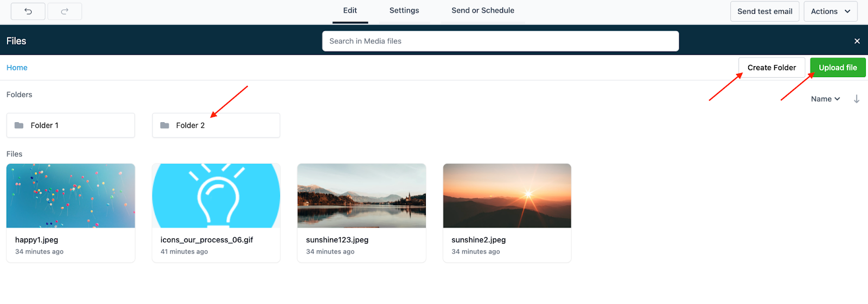The image size is (868, 304).
Task: Open the Name sort dropdown
Action: (825, 99)
